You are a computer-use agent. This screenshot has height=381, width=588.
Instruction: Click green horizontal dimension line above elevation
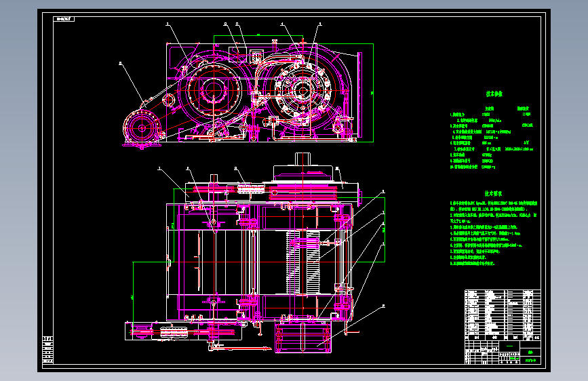pyautogui.click(x=258, y=36)
